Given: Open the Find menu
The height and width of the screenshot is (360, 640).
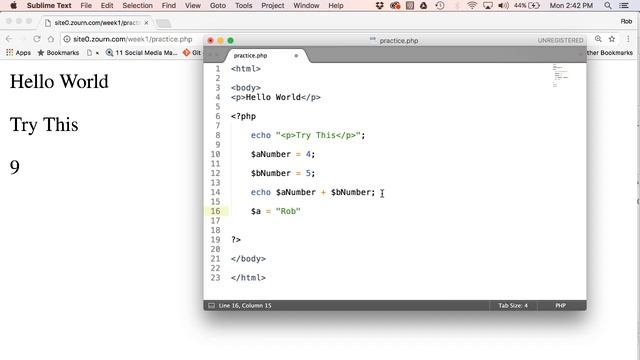Looking at the screenshot, I should click(169, 5).
